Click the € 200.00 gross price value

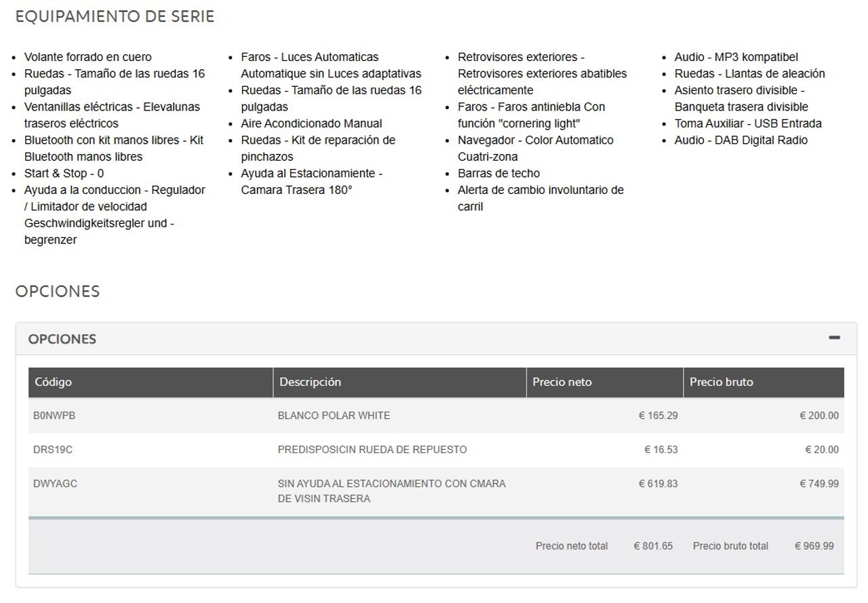pyautogui.click(x=818, y=415)
